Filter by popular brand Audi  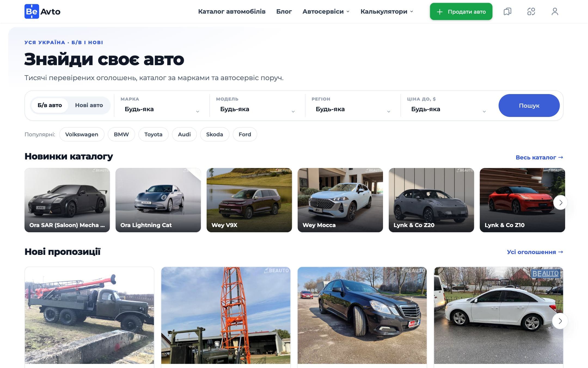pyautogui.click(x=184, y=134)
